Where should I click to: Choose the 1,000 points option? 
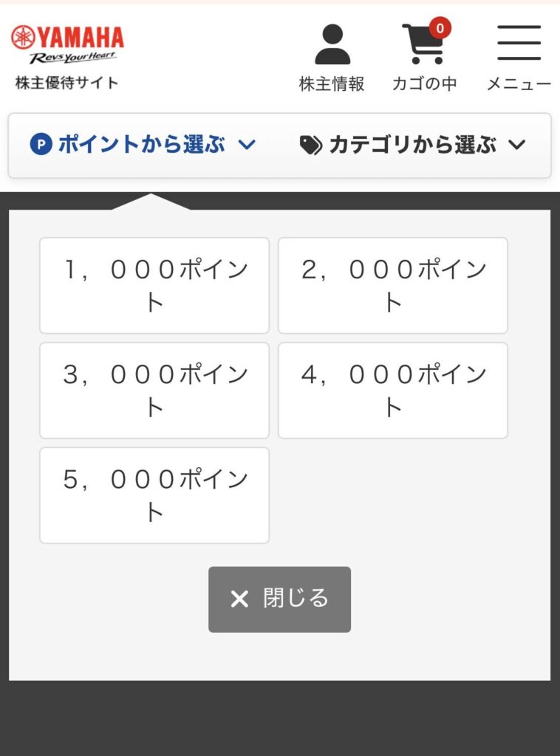(x=154, y=286)
